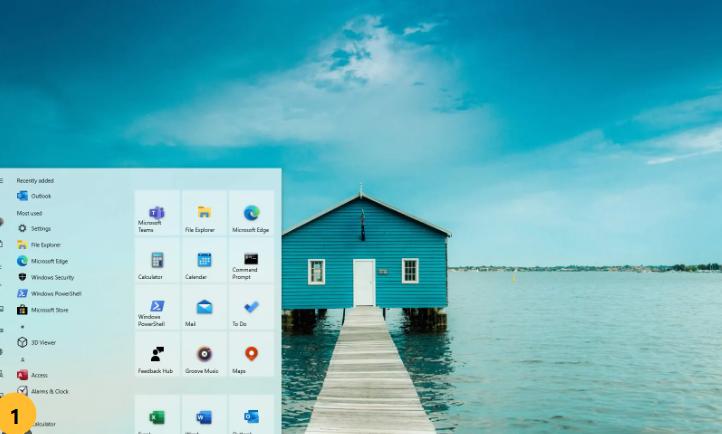The height and width of the screenshot is (434, 722).
Task: Launch the Command Prompt tile
Action: (x=251, y=260)
